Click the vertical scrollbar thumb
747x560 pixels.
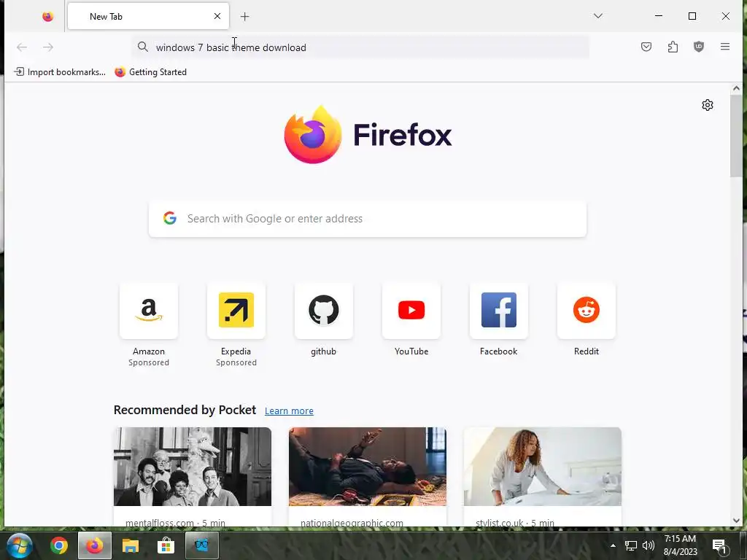click(736, 136)
